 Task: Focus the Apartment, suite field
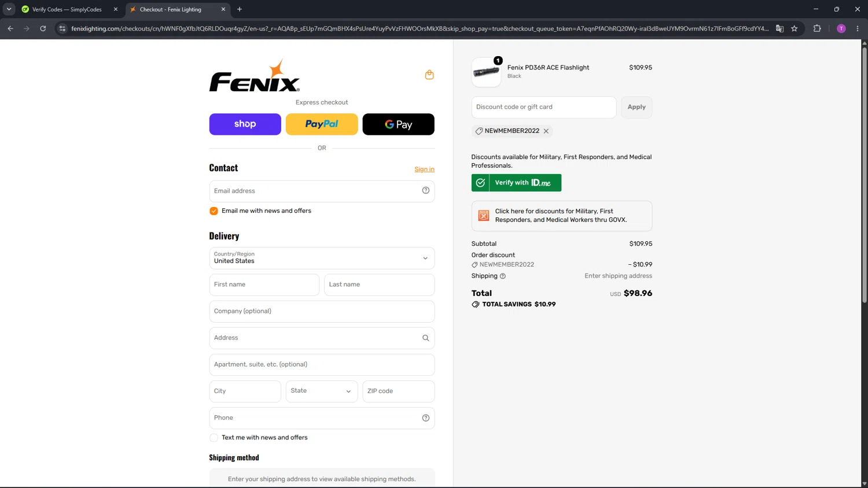tap(322, 365)
